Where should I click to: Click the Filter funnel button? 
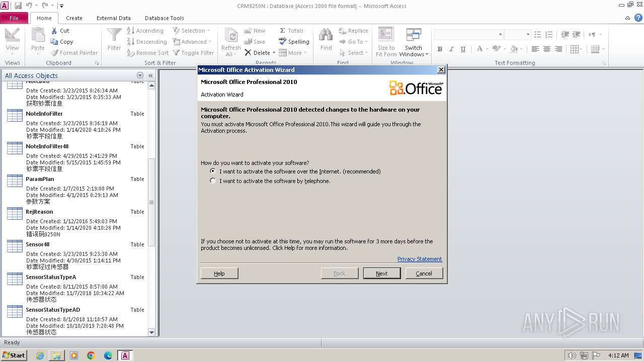(114, 40)
